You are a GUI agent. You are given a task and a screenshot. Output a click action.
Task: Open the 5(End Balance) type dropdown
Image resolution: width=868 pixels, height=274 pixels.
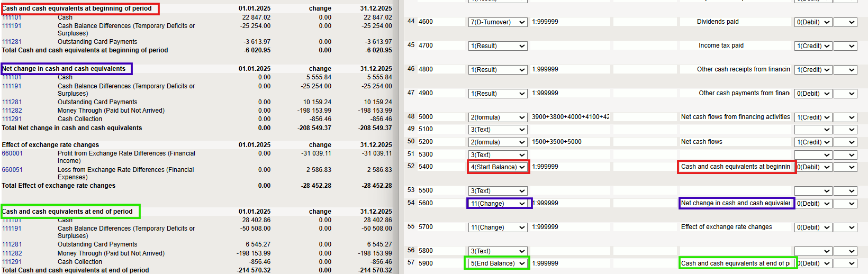(x=498, y=263)
